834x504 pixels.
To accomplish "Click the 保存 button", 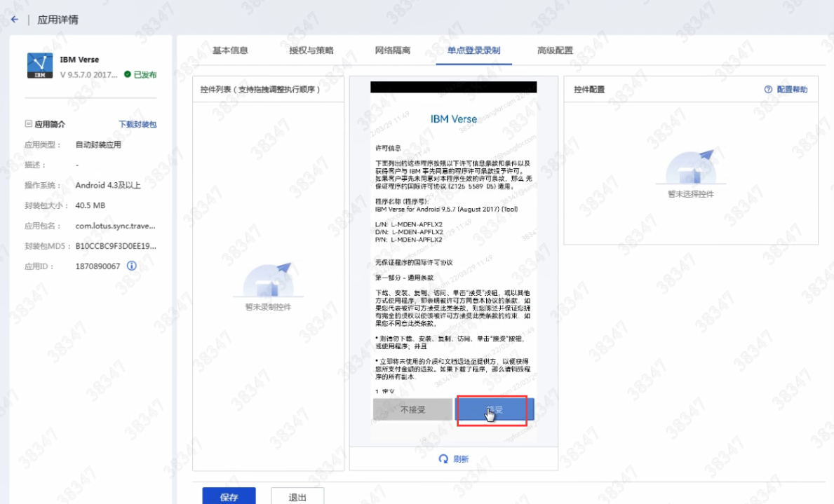I will coord(229,496).
